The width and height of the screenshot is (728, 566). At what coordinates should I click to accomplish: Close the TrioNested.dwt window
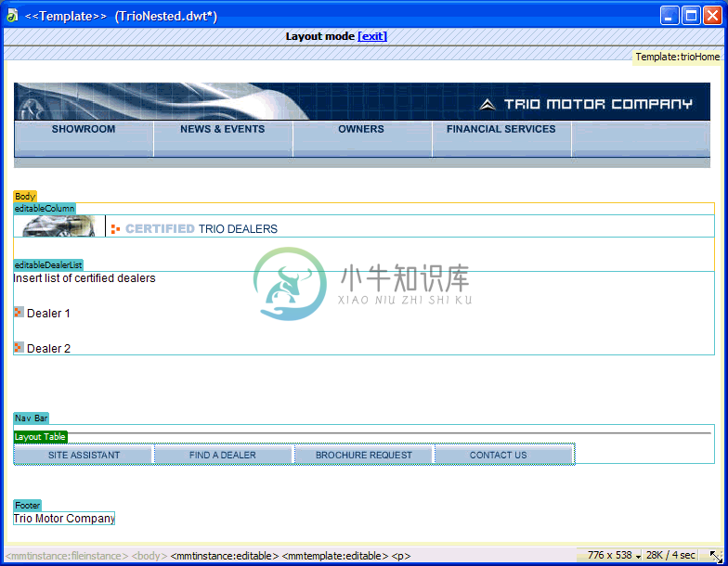point(712,16)
